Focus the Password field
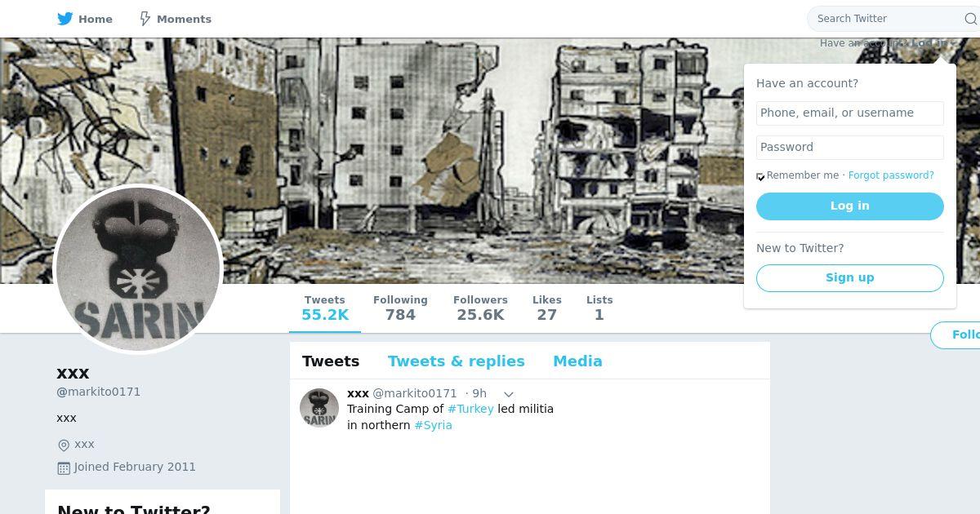Viewport: 980px width, 514px height. pos(850,148)
